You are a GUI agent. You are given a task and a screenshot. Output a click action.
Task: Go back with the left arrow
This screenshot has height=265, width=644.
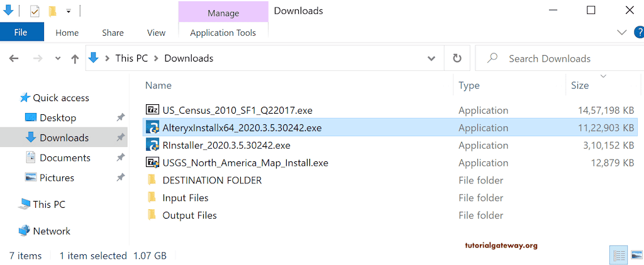coord(14,58)
